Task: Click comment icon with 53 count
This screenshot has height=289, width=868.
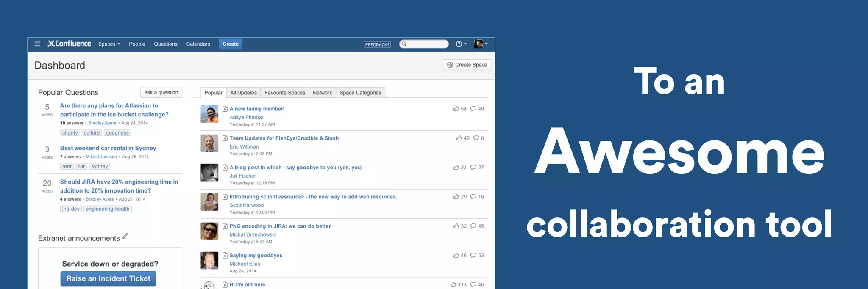Action: click(473, 256)
